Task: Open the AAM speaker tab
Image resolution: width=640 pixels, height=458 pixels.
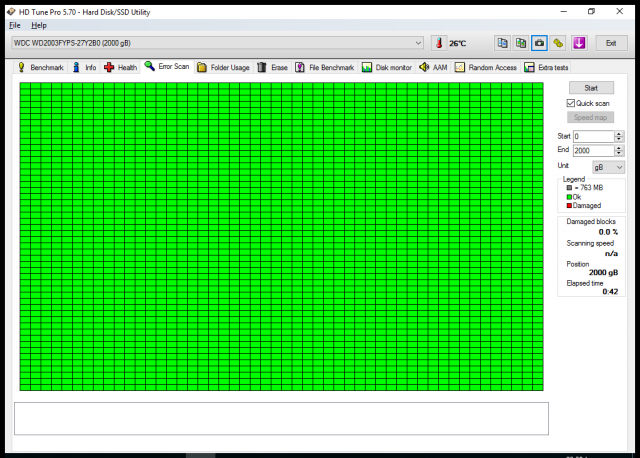Action: coord(433,67)
